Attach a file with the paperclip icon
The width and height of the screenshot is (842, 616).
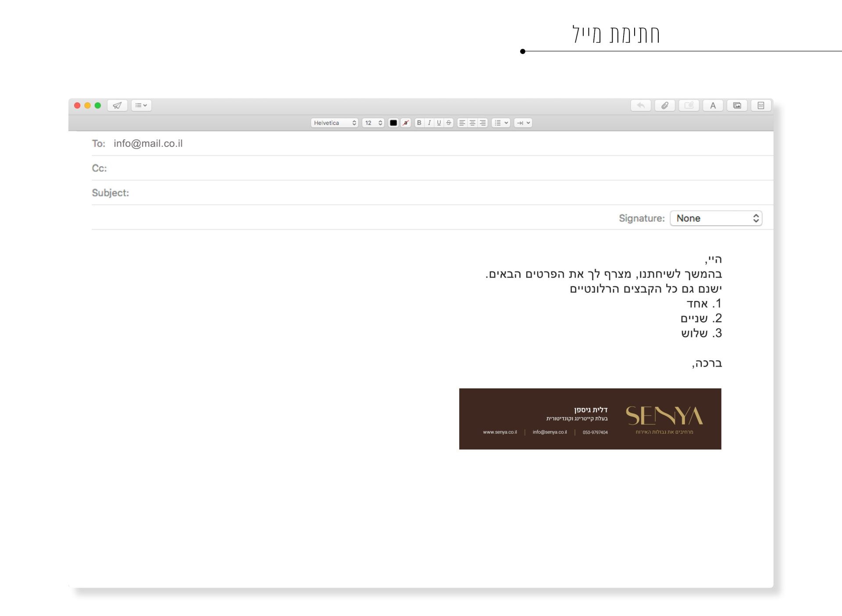[x=665, y=105]
